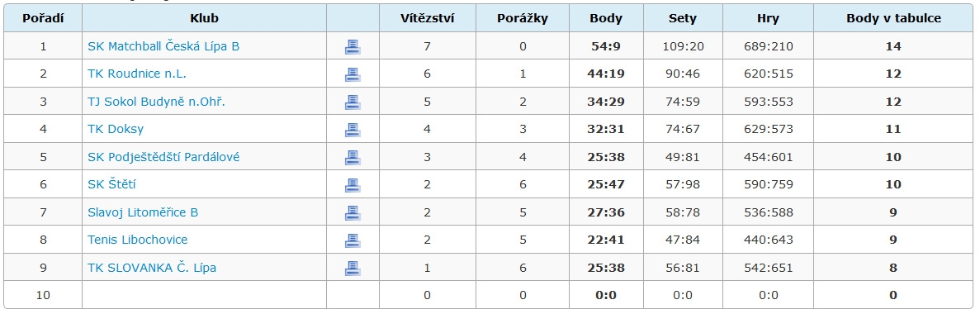Open TJ Sokol Budyně n.Ohř. club link
The image size is (980, 314).
[156, 102]
